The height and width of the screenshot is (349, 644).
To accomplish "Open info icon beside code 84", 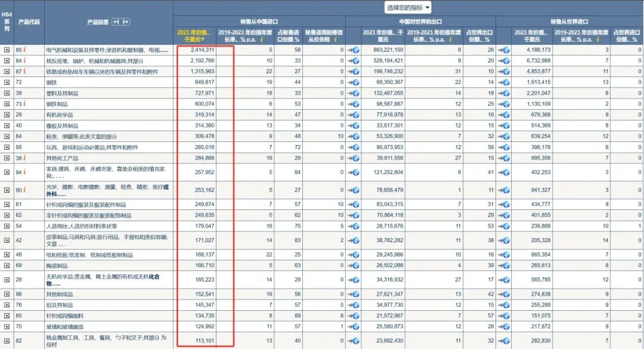I will (24, 60).
